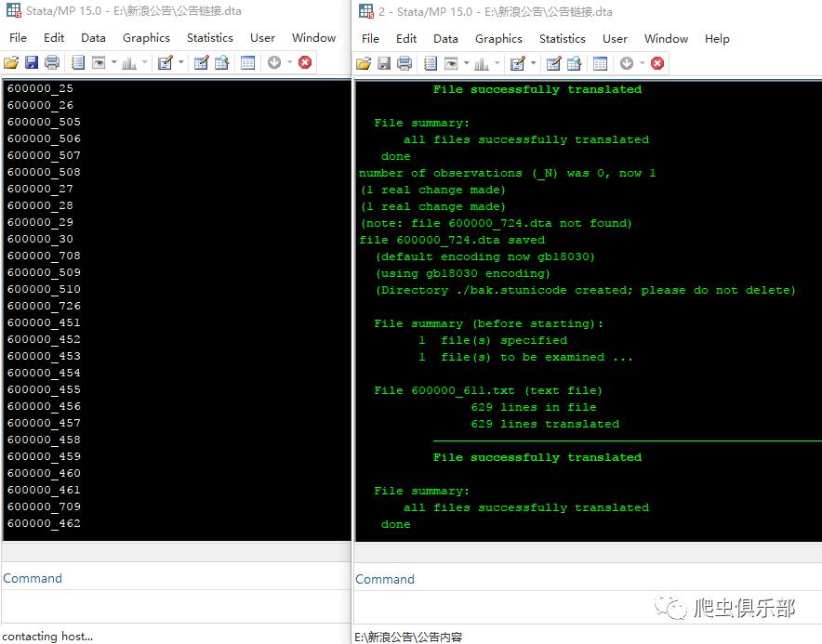Open Viewer icon in left Stata window
Screen dimensions: 822x644
99,63
